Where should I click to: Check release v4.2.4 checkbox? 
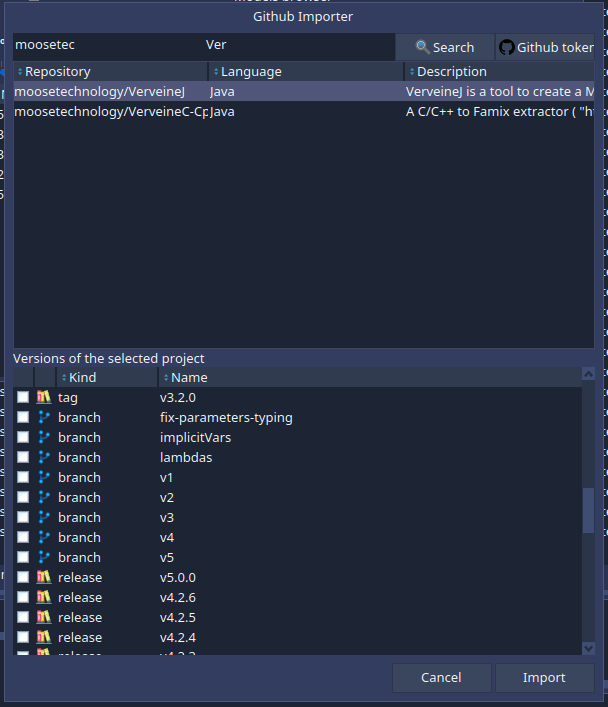23,637
